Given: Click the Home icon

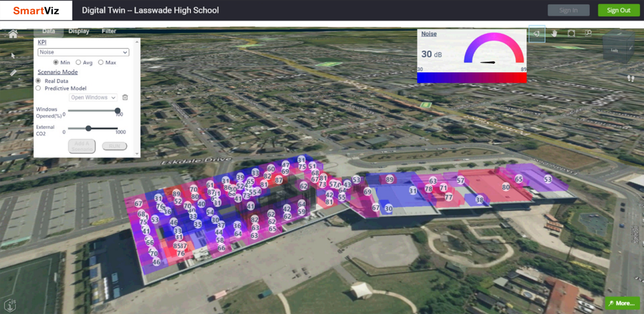Looking at the screenshot, I should [13, 34].
